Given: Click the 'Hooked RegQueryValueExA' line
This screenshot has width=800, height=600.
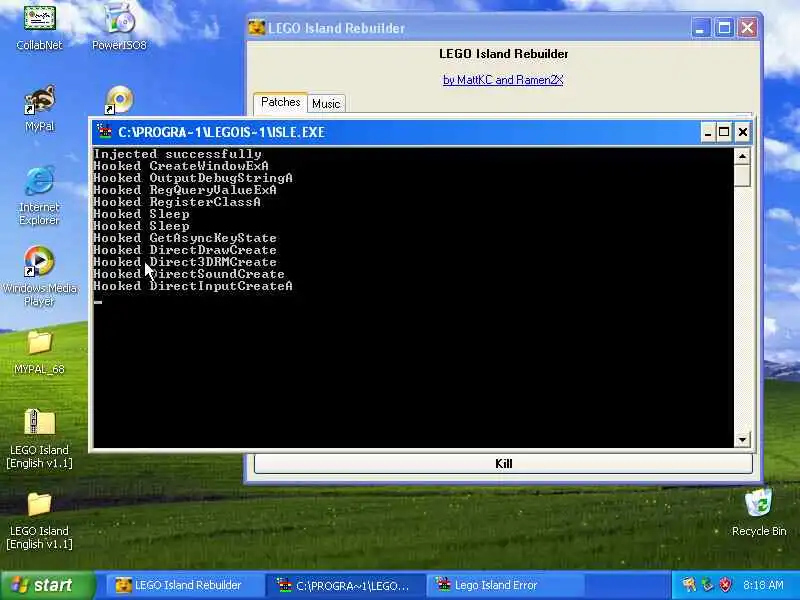Looking at the screenshot, I should pyautogui.click(x=185, y=190).
